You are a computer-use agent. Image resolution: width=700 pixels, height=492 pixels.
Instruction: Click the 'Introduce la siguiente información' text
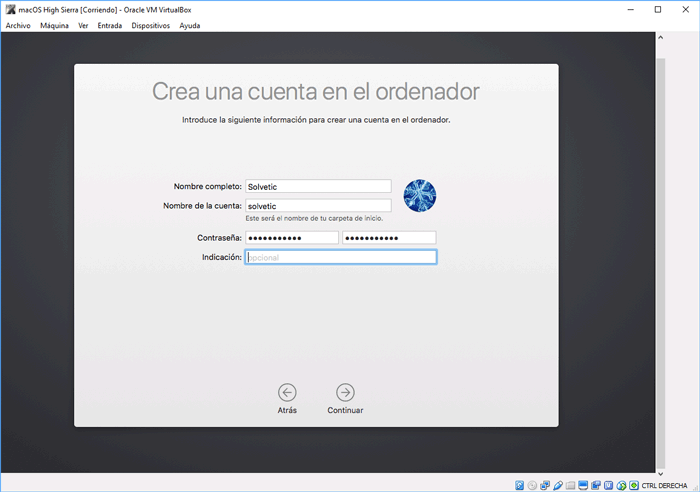pos(316,120)
